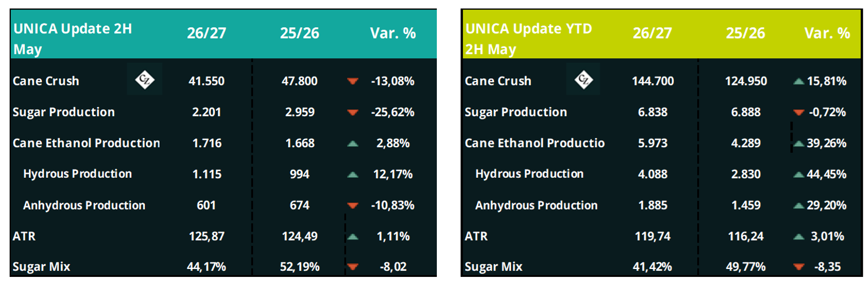Click red down arrow beside -8,35
This screenshot has width=868, height=286.
[798, 267]
